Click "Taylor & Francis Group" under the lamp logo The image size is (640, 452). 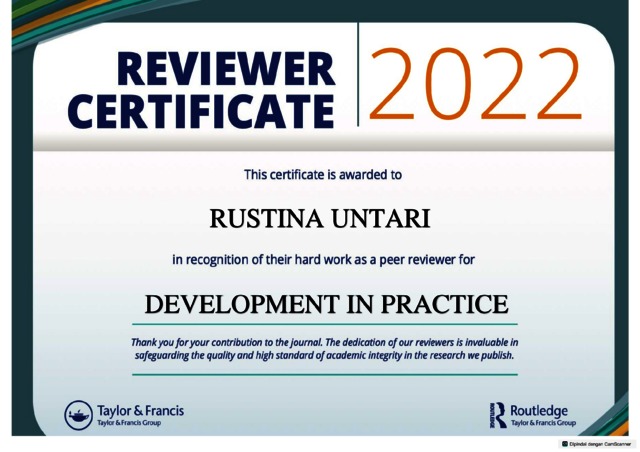pos(129,423)
